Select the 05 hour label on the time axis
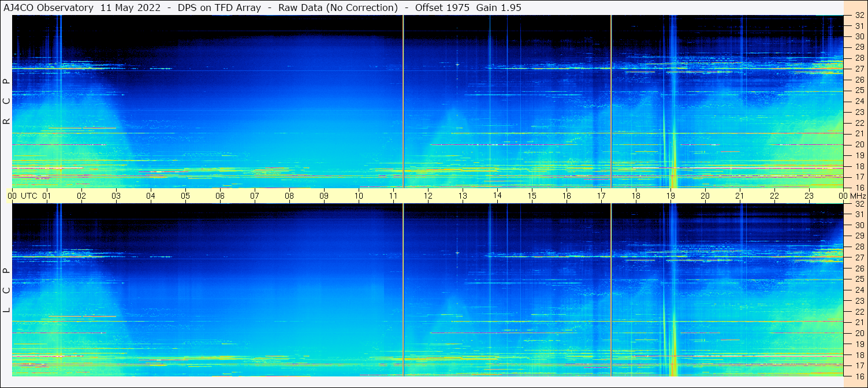Image resolution: width=868 pixels, height=388 pixels. [x=185, y=196]
